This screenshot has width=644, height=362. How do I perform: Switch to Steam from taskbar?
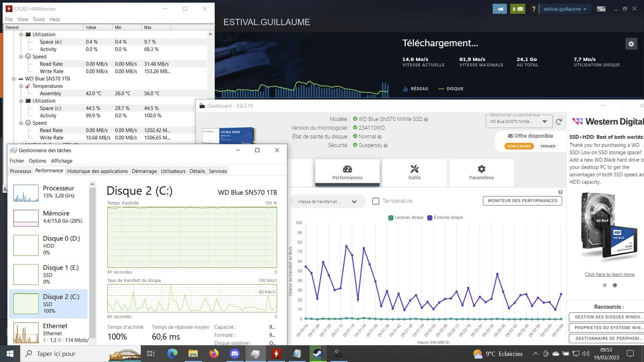(x=317, y=353)
